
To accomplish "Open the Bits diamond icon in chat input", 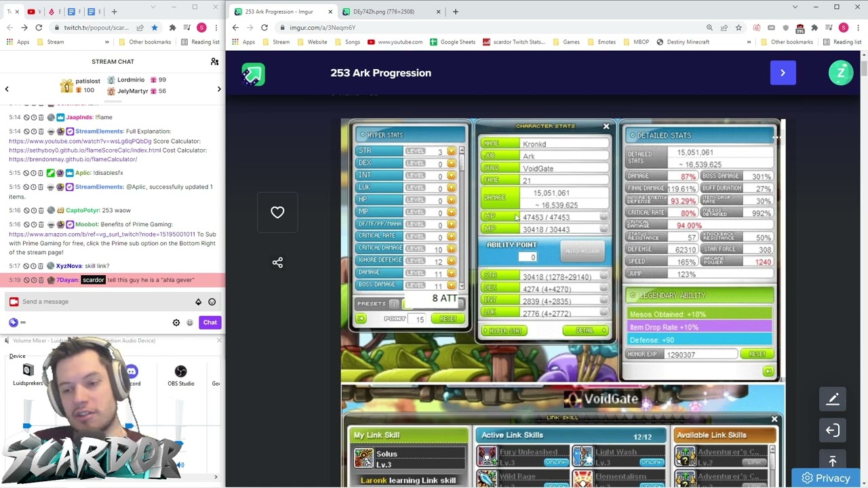I will tap(198, 302).
